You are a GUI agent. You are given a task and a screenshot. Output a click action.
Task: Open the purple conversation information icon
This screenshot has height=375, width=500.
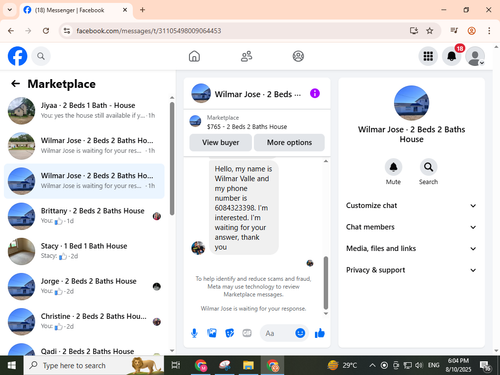(x=315, y=93)
